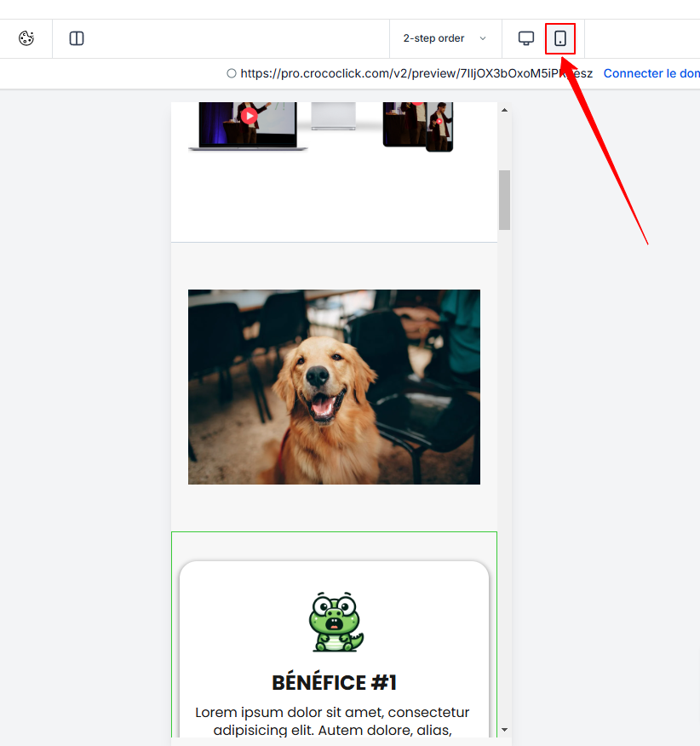Click the scrollbar down arrow
The image size is (700, 746).
click(x=504, y=730)
